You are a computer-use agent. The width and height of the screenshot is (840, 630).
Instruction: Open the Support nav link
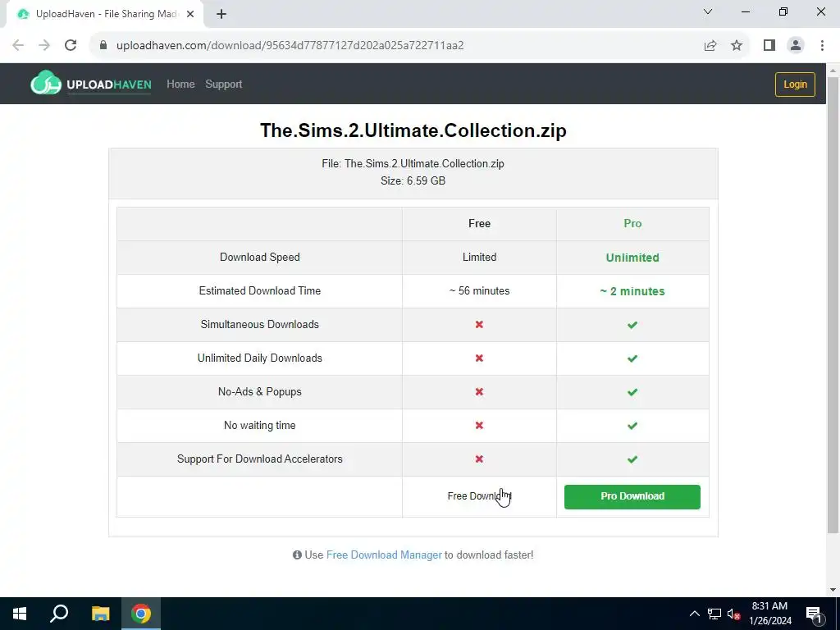pyautogui.click(x=223, y=84)
